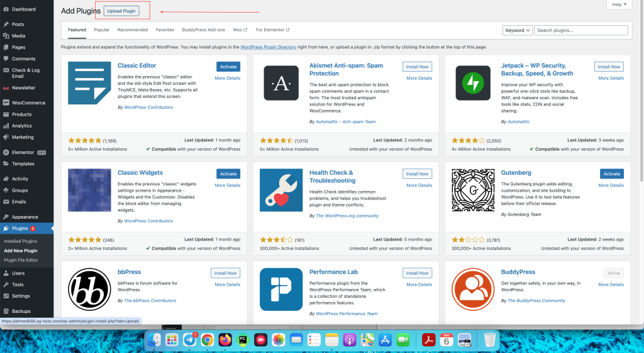644x353 pixels.
Task: Open the Activity menu item
Action: 19,179
